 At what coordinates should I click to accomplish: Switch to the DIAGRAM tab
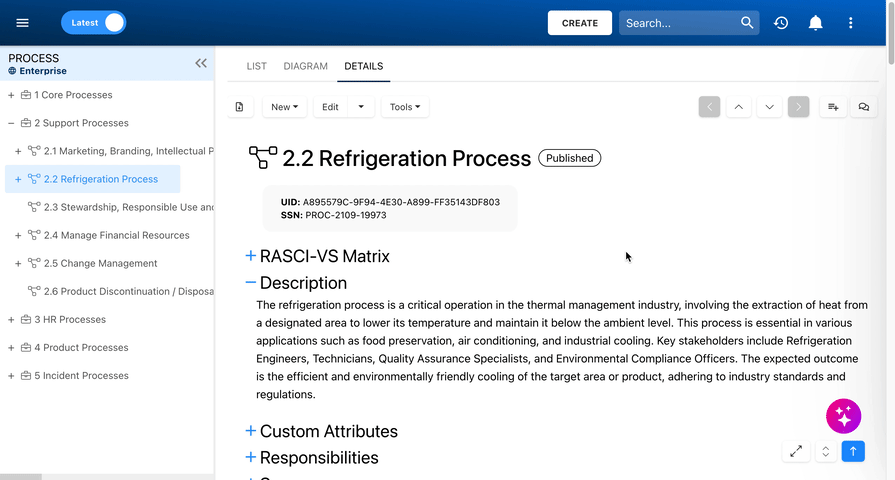(x=305, y=66)
